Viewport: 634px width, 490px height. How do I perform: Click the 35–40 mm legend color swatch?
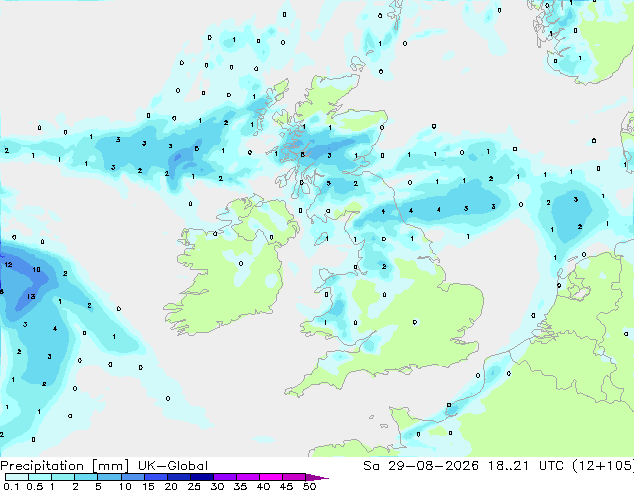(x=247, y=477)
